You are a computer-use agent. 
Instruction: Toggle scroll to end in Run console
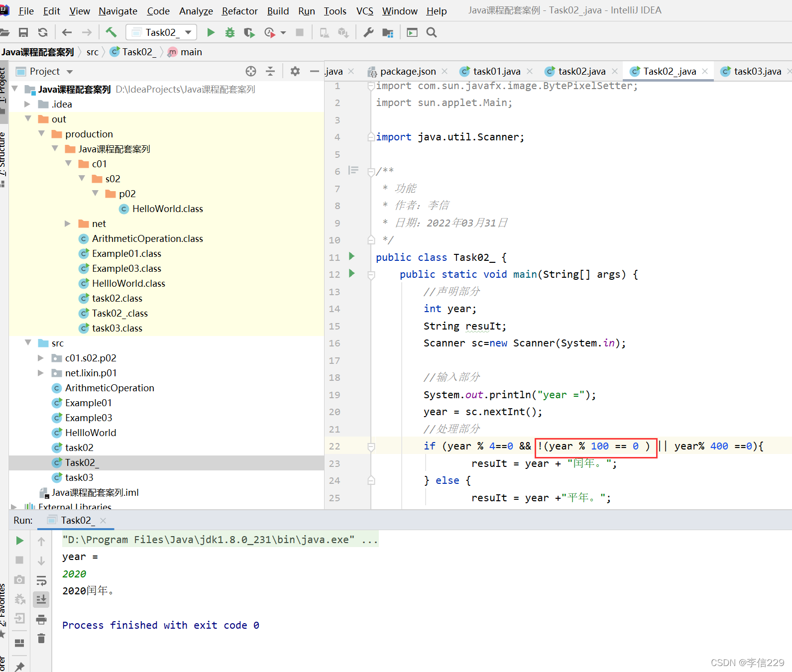click(41, 599)
